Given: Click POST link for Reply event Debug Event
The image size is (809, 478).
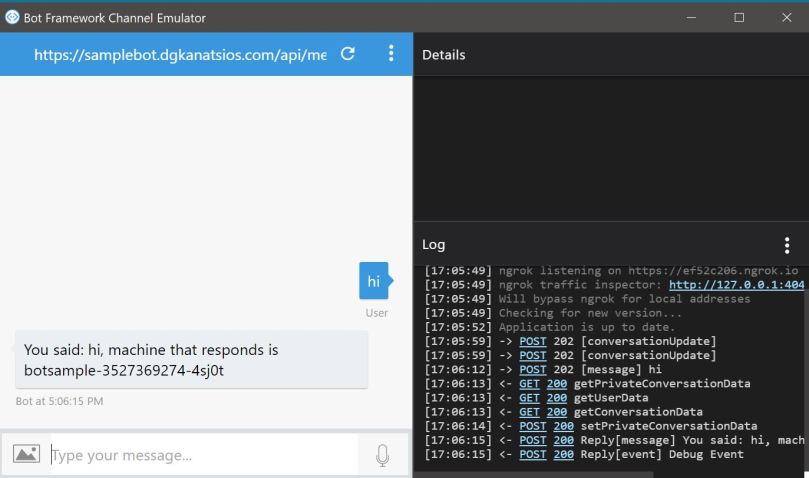Looking at the screenshot, I should (532, 454).
